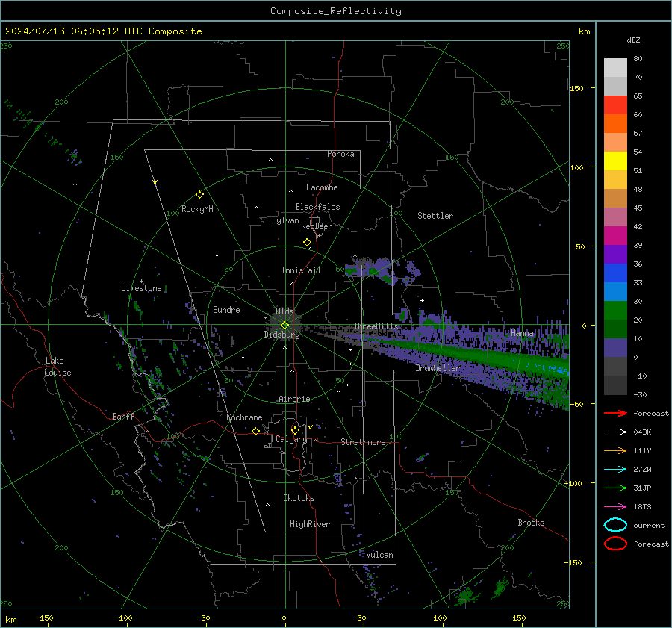Click the red forecast ellipse in legend
This screenshot has height=628, width=672.
615,544
